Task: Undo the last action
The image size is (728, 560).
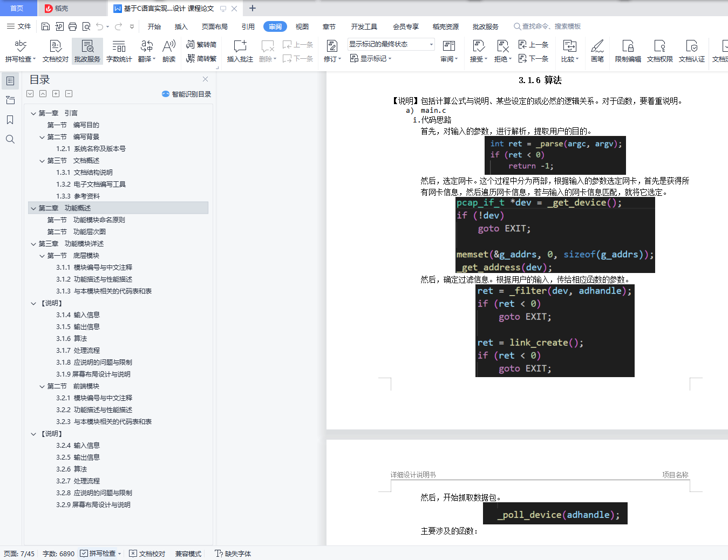Action: 99,26
